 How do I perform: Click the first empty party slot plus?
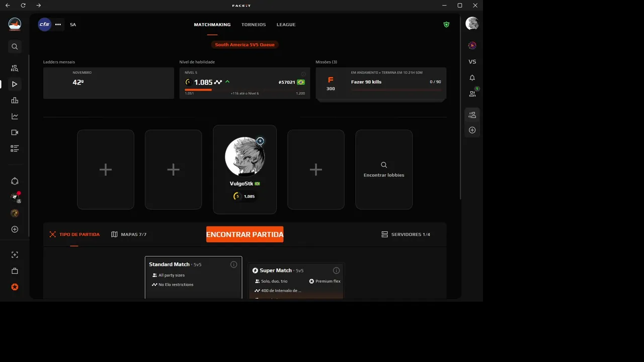(106, 169)
